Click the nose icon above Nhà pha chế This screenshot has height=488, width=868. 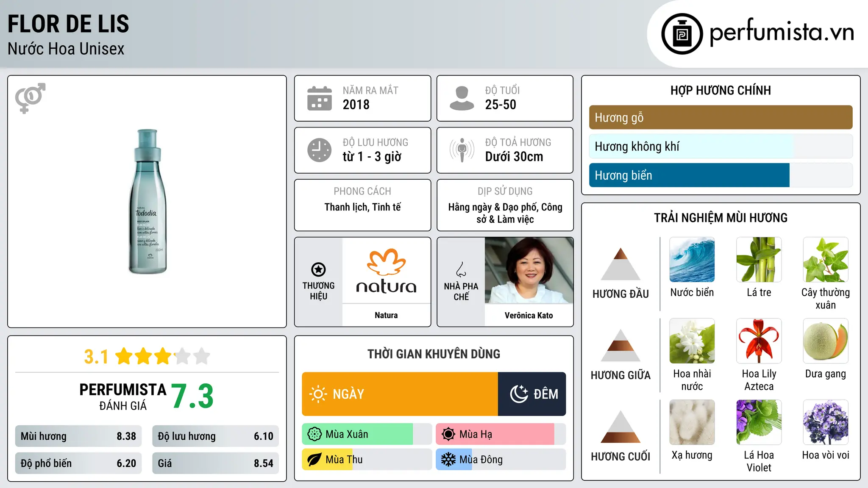(x=461, y=269)
